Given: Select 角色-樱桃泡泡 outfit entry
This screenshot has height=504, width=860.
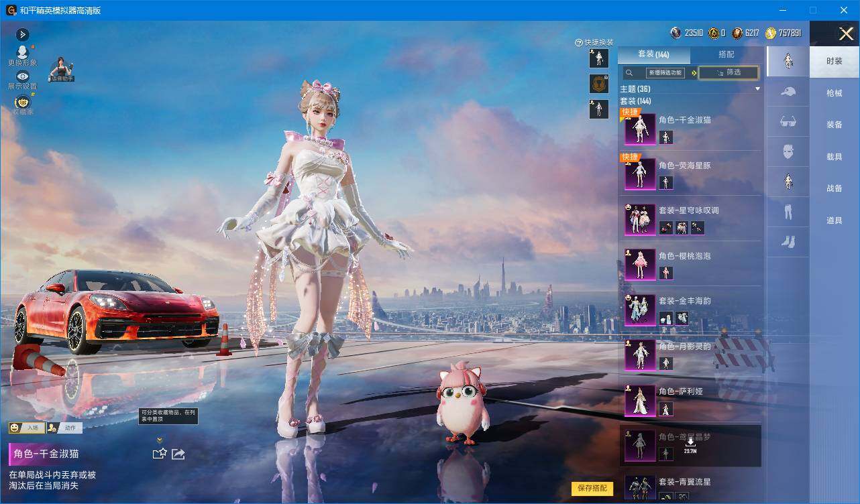Looking at the screenshot, I should 690,264.
